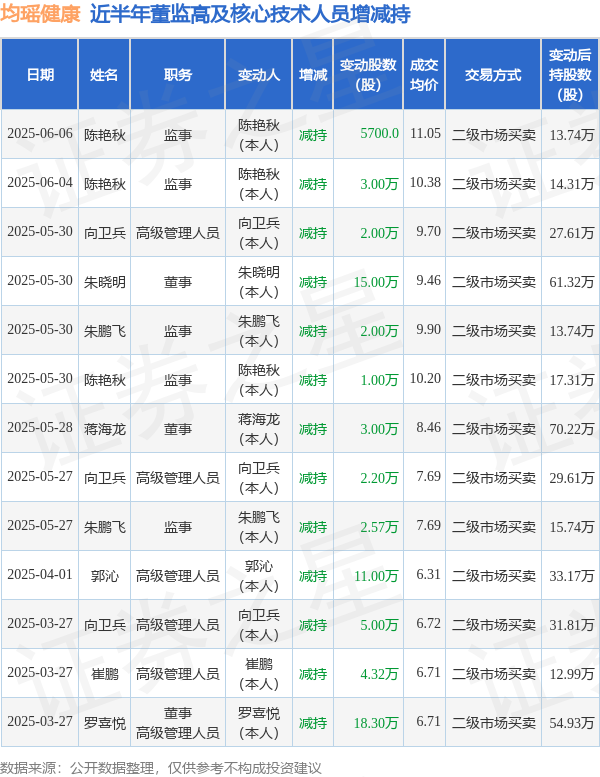The width and height of the screenshot is (600, 777).
Task: Select the date cell 2025-06-06
Action: 40,134
